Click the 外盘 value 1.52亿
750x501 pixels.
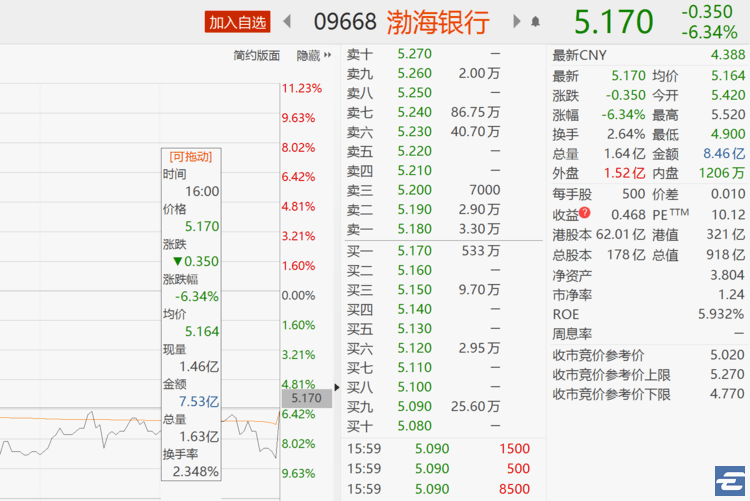(624, 173)
